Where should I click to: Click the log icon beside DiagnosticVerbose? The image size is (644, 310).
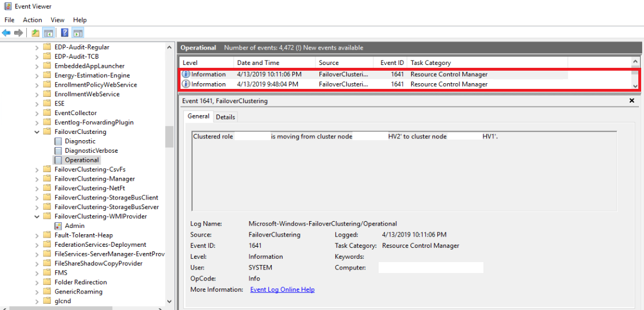point(58,150)
